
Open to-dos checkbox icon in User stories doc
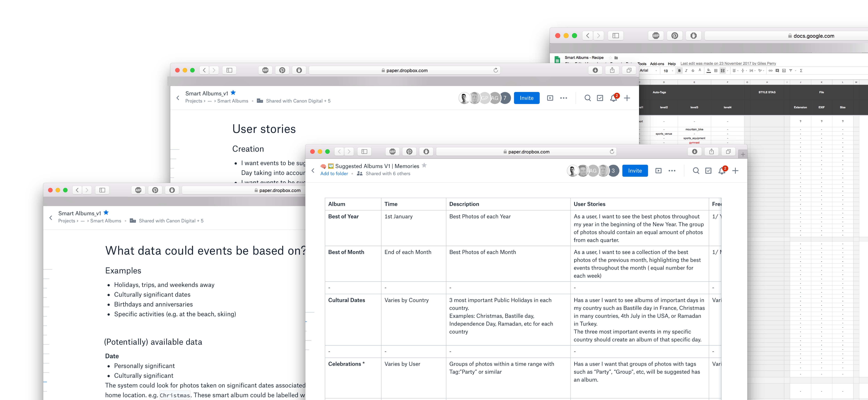pos(600,98)
